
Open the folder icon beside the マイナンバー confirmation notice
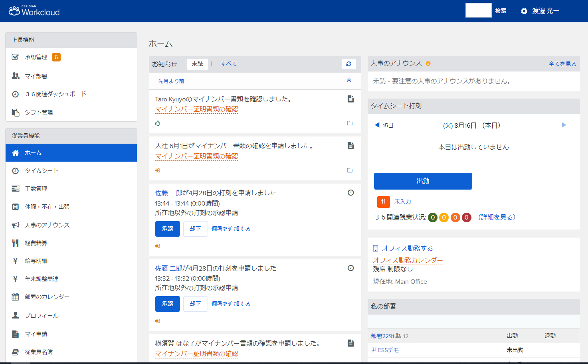pos(350,123)
